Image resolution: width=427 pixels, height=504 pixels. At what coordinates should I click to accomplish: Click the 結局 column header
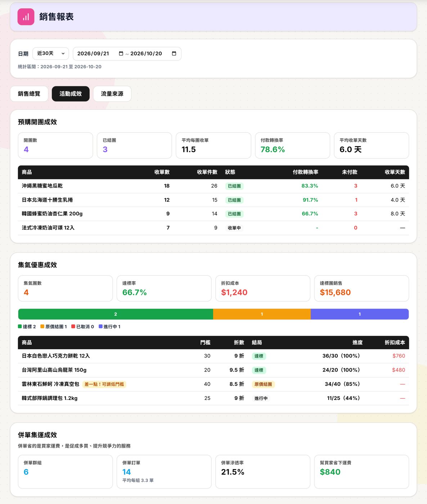click(x=257, y=342)
